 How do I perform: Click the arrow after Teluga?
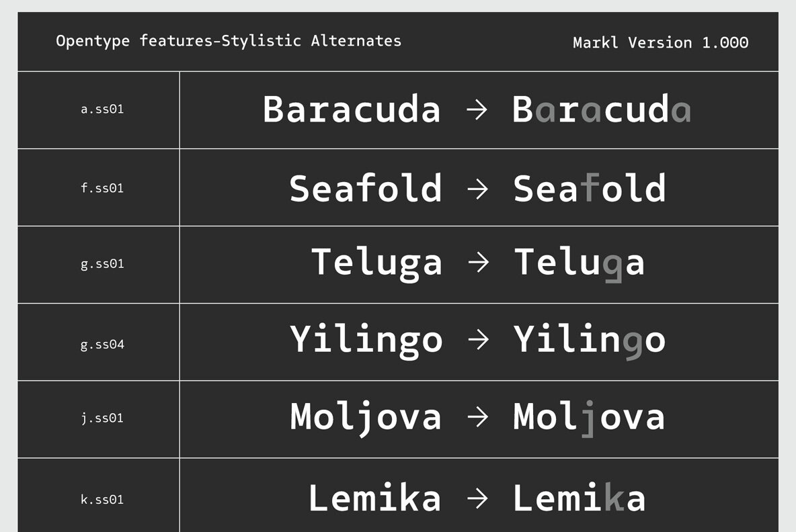coord(478,263)
